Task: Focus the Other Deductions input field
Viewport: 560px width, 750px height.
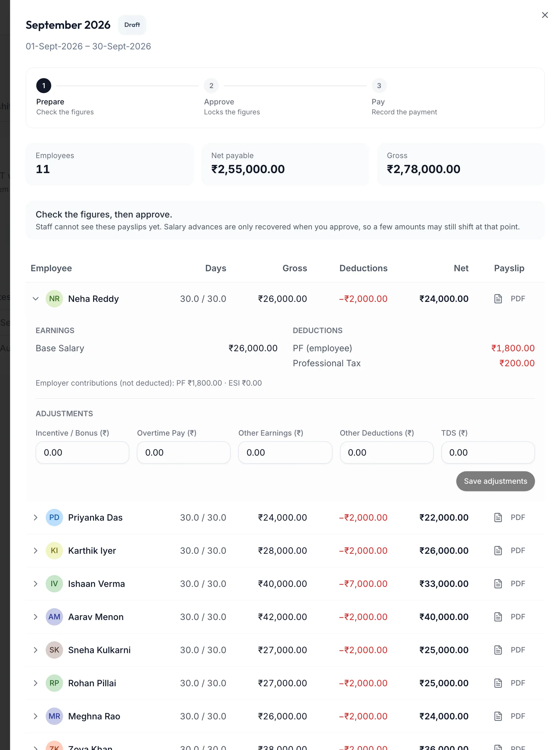Action: tap(387, 452)
